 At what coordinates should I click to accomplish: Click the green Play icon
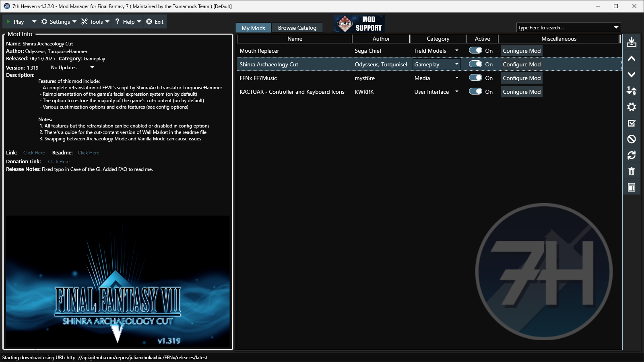8,22
